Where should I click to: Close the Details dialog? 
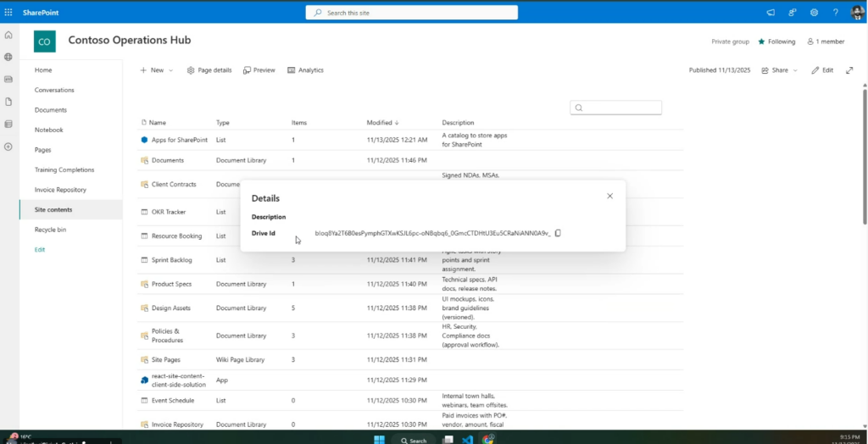click(x=609, y=196)
